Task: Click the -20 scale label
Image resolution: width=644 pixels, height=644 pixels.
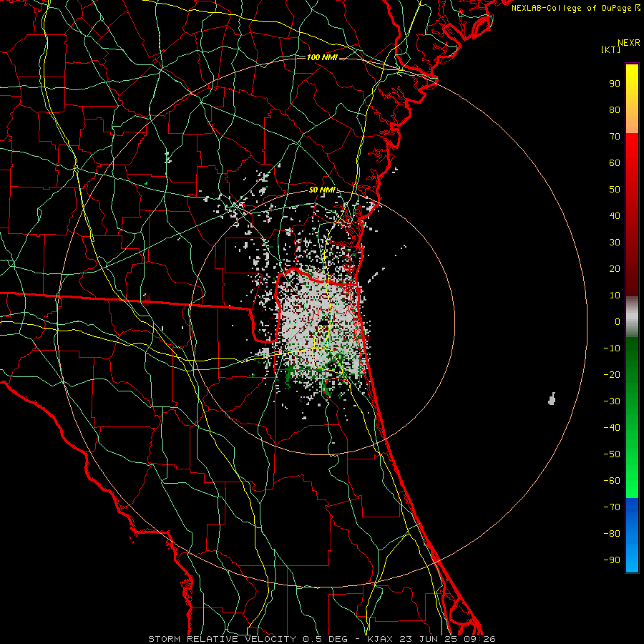Action: pos(612,374)
